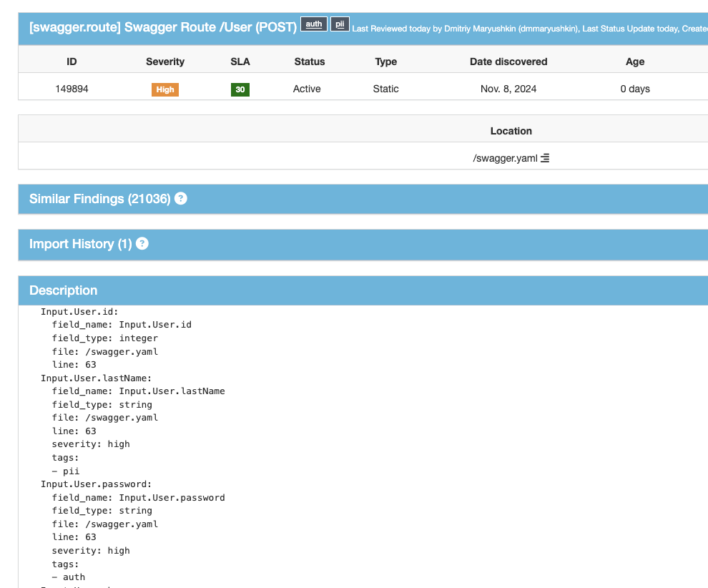Click the /swagger.yaml location text
The image size is (708, 588).
(506, 158)
